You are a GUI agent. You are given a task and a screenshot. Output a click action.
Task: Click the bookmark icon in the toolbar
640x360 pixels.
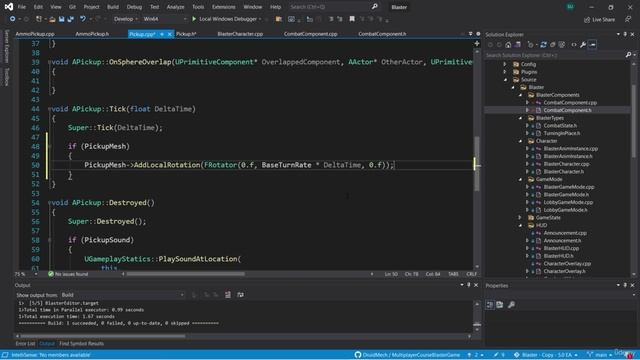coord(352,19)
